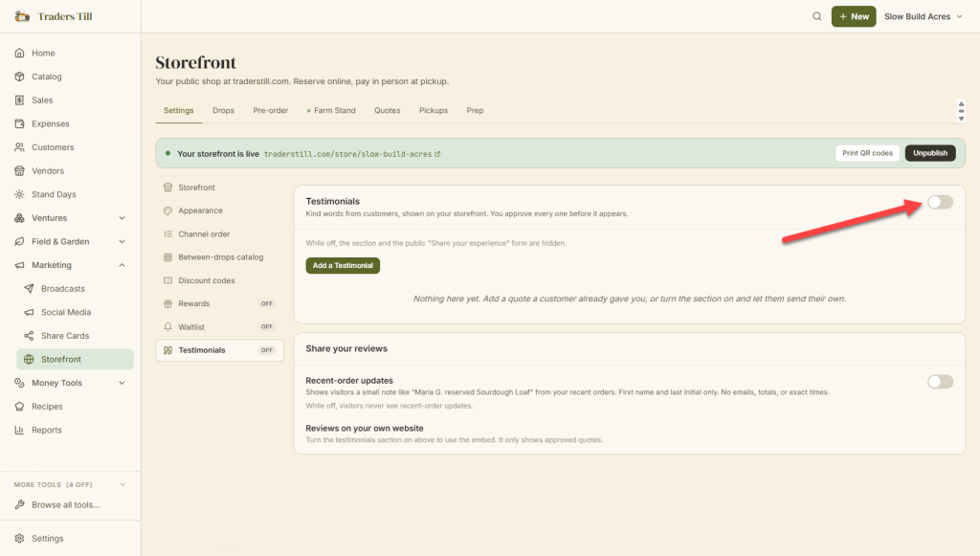This screenshot has height=556, width=980.
Task: Click the Recipes chef hat icon
Action: (19, 406)
